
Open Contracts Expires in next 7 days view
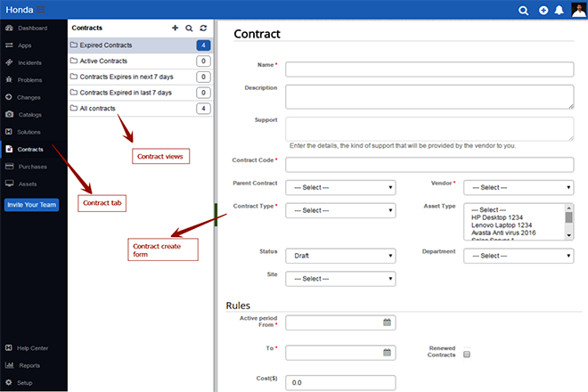[x=140, y=77]
